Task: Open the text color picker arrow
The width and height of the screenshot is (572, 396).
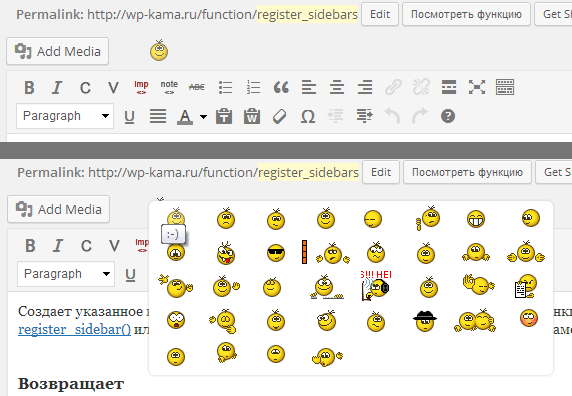Action: [x=203, y=117]
